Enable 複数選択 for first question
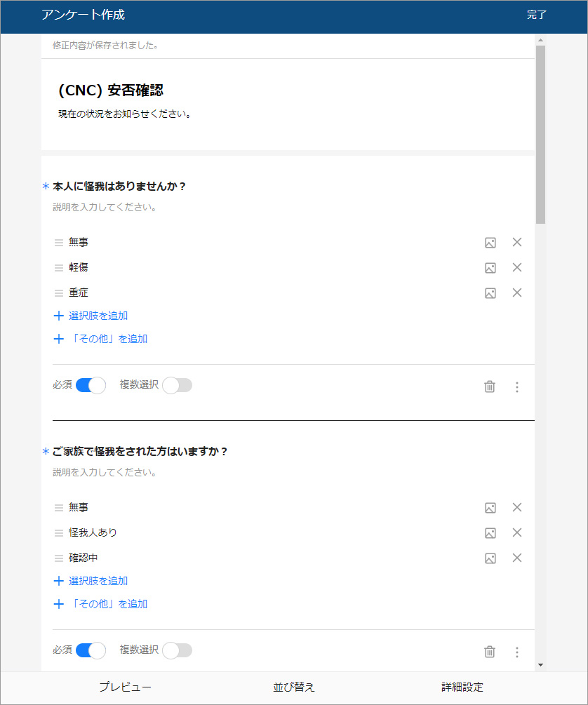The width and height of the screenshot is (588, 705). click(177, 385)
